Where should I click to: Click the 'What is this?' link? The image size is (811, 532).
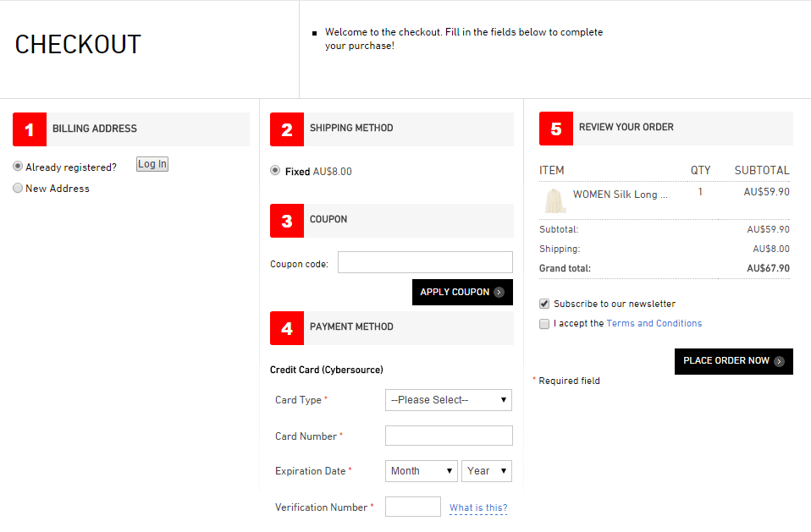tap(478, 508)
